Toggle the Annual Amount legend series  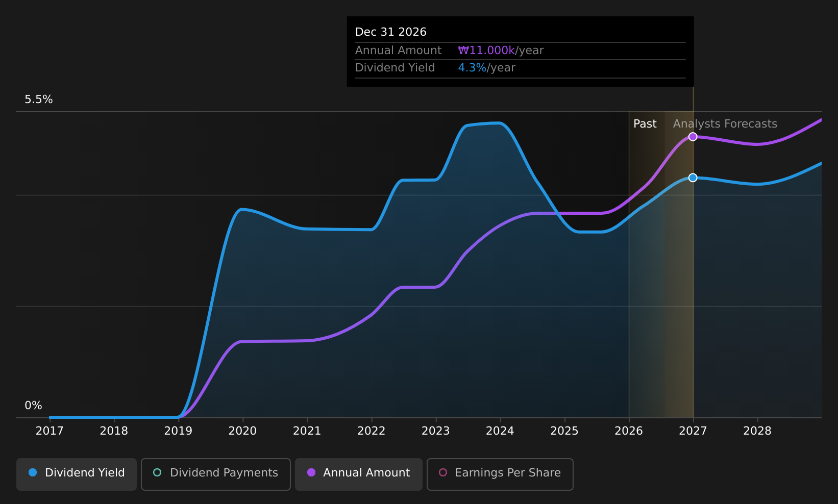(x=359, y=474)
